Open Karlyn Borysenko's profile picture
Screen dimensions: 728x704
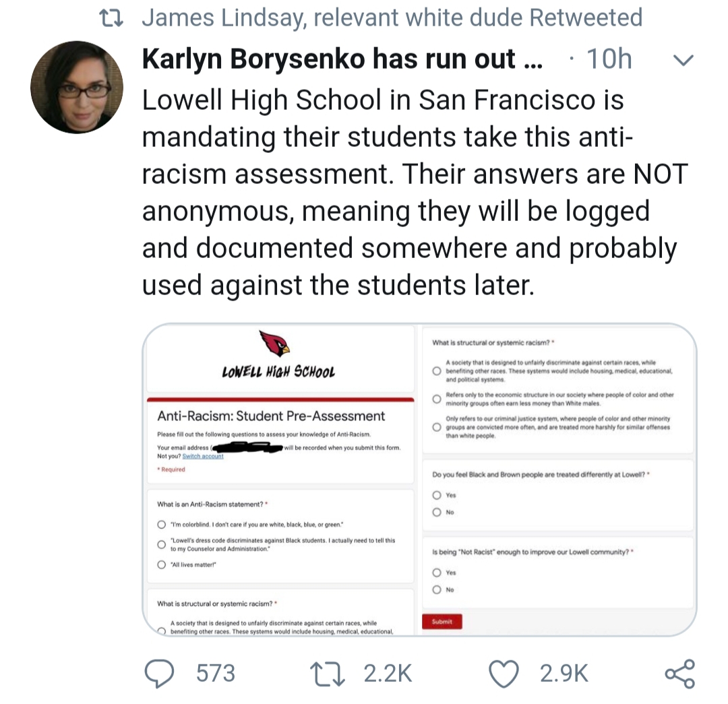[x=77, y=87]
